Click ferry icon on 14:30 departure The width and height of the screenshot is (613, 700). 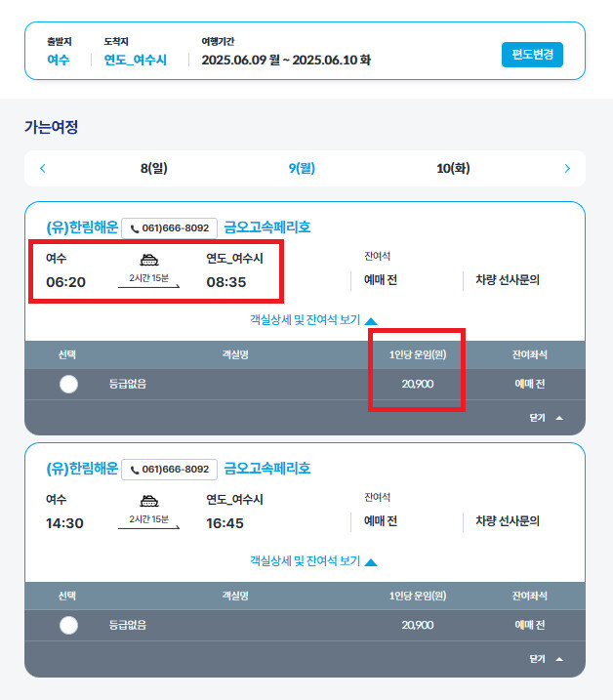(x=148, y=501)
